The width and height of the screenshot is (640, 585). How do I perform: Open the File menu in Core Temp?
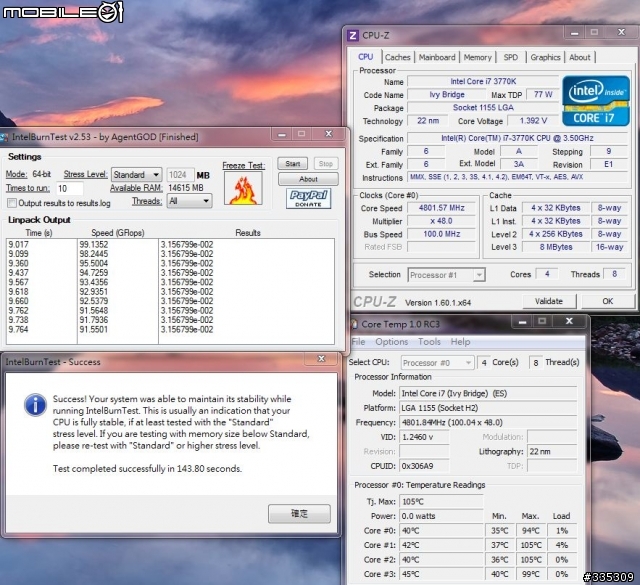pos(358,342)
